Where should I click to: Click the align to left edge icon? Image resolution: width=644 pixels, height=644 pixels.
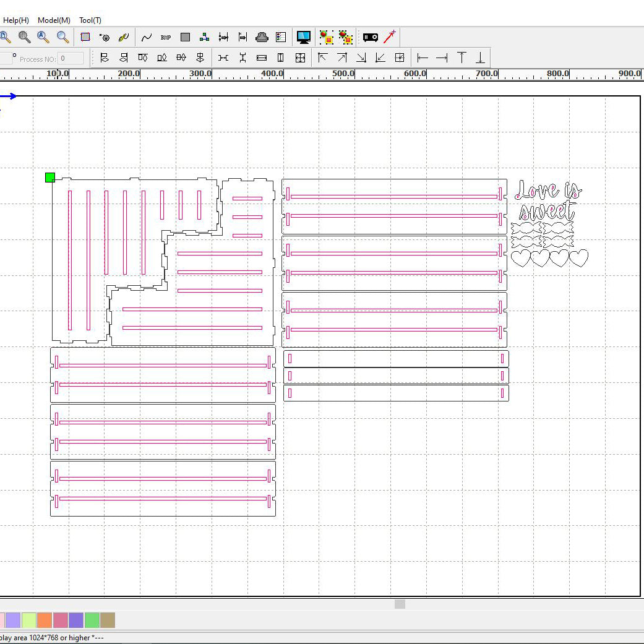click(x=423, y=58)
